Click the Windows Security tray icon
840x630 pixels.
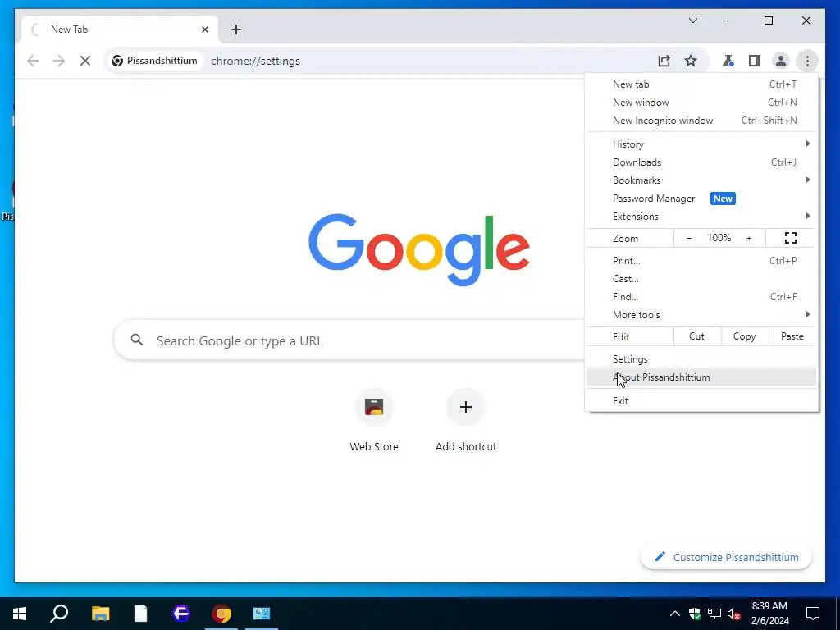pos(695,614)
